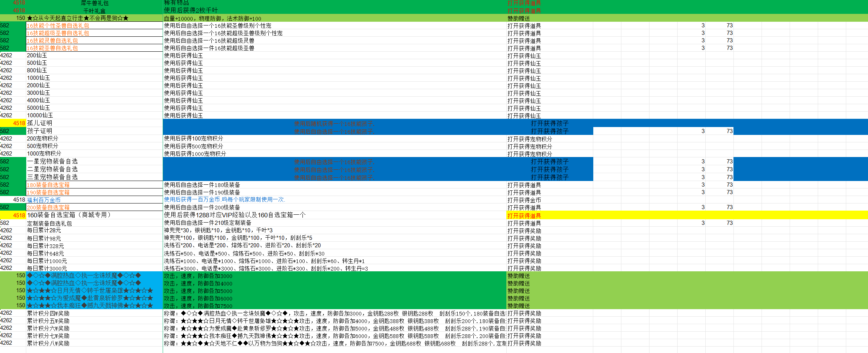Click the 千叶礼盒 cell
The width and height of the screenshot is (868, 353).
click(x=94, y=11)
